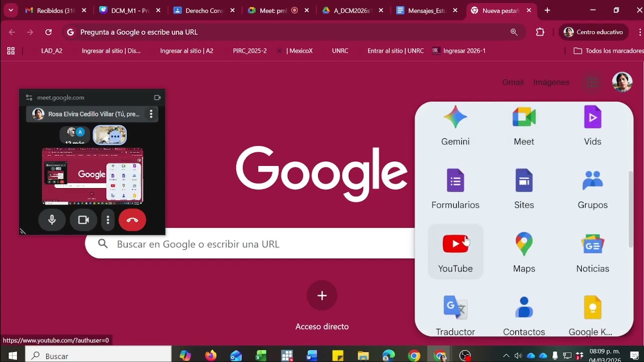Add a shortcut with Acceso directo

pos(322,296)
